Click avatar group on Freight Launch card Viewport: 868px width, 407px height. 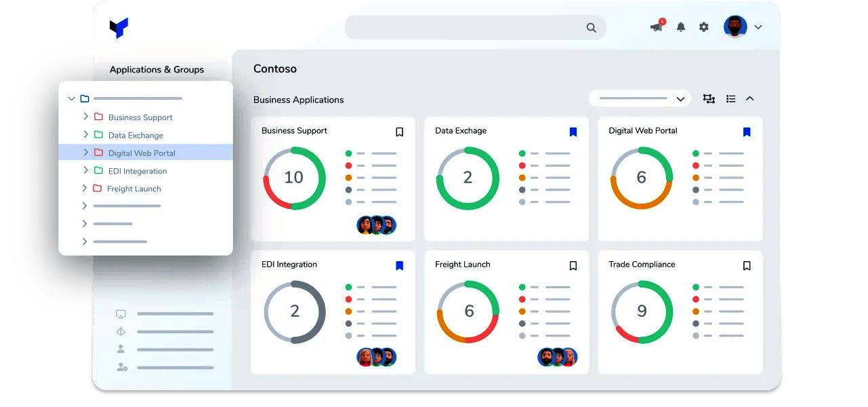point(557,357)
